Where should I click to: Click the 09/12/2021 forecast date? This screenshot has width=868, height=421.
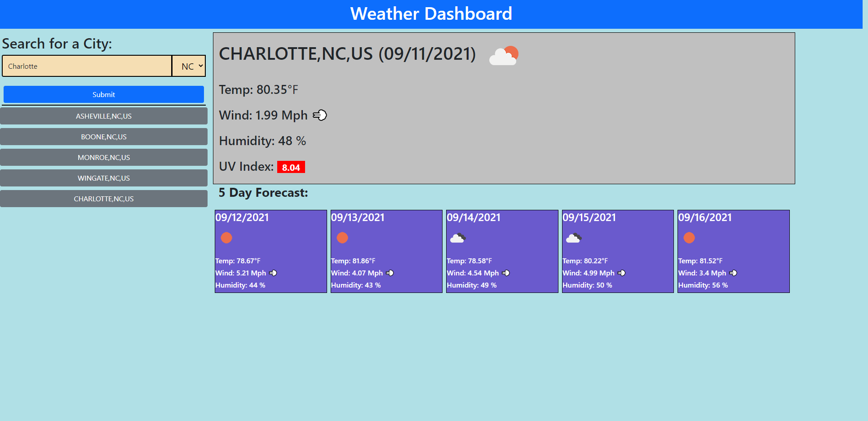point(242,217)
